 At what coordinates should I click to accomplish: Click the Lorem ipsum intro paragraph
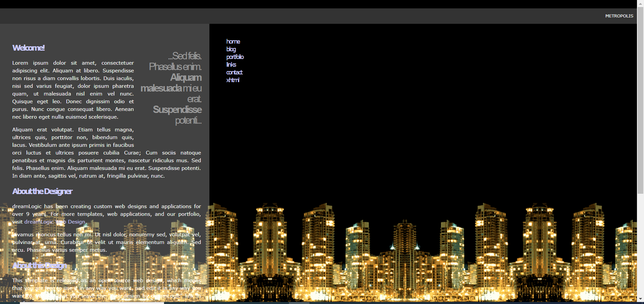click(x=73, y=90)
